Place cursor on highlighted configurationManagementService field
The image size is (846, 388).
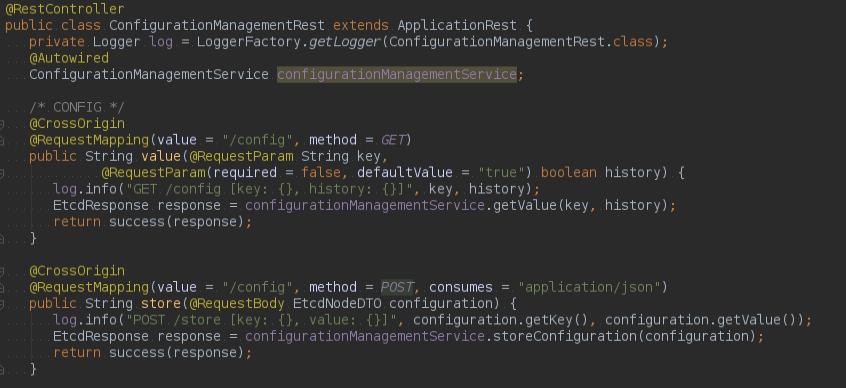[397, 74]
